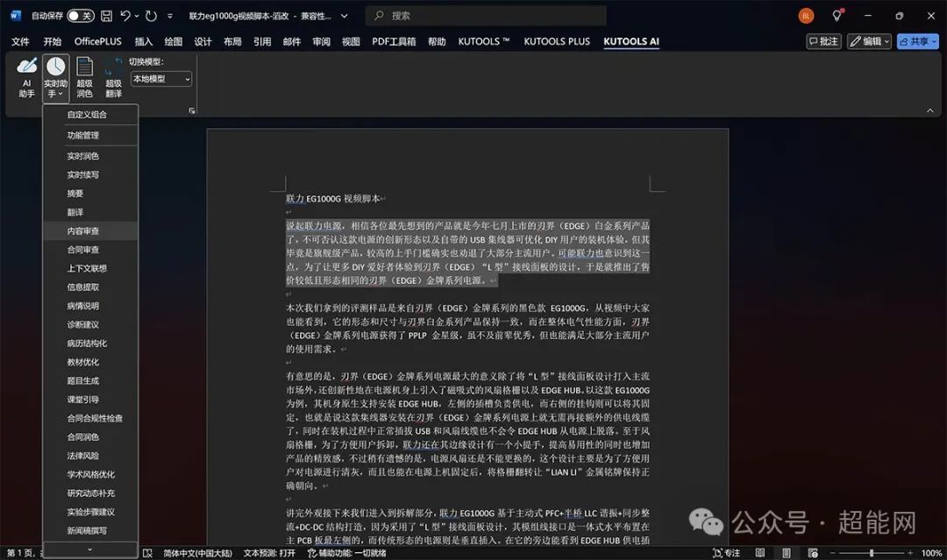The width and height of the screenshot is (947, 560).
Task: Undo the last action
Action: coord(125,17)
